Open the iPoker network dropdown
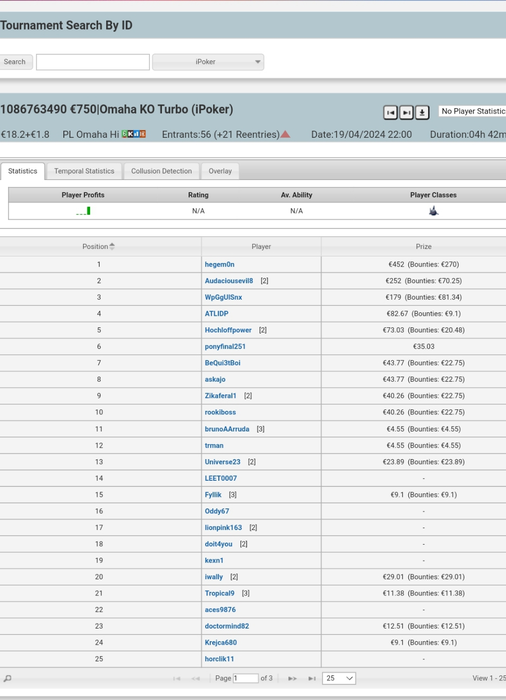The width and height of the screenshot is (506, 700). tap(208, 62)
